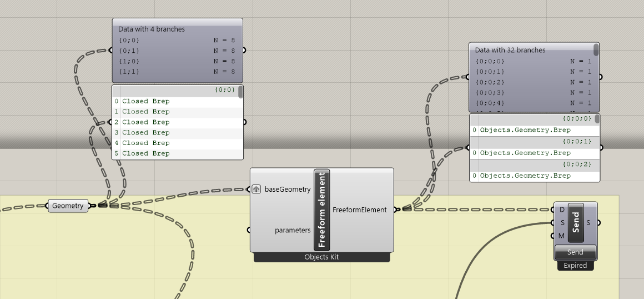Viewport: 644px width, 299px height.
Task: Select the {0;0} branch row N = 8
Action: (x=177, y=41)
